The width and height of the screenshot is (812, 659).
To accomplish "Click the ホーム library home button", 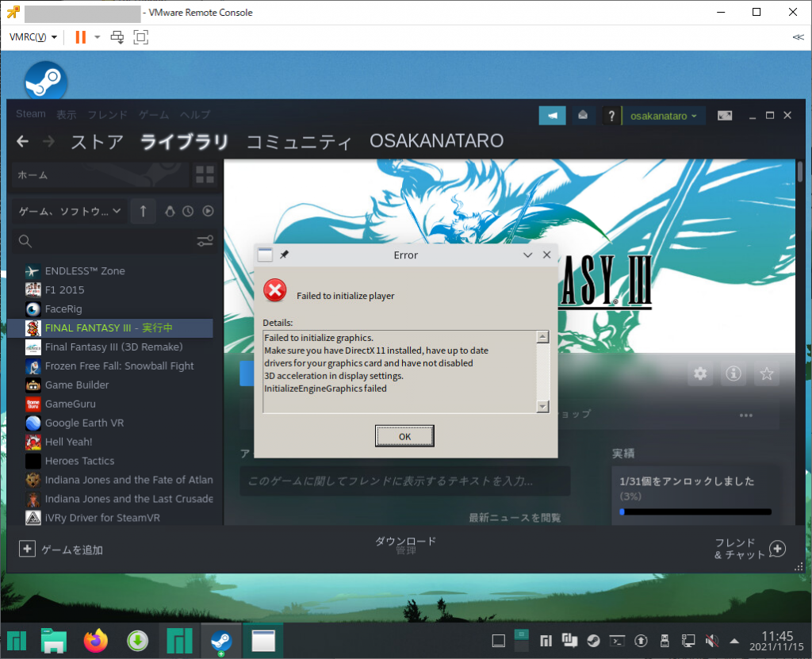I will click(101, 174).
